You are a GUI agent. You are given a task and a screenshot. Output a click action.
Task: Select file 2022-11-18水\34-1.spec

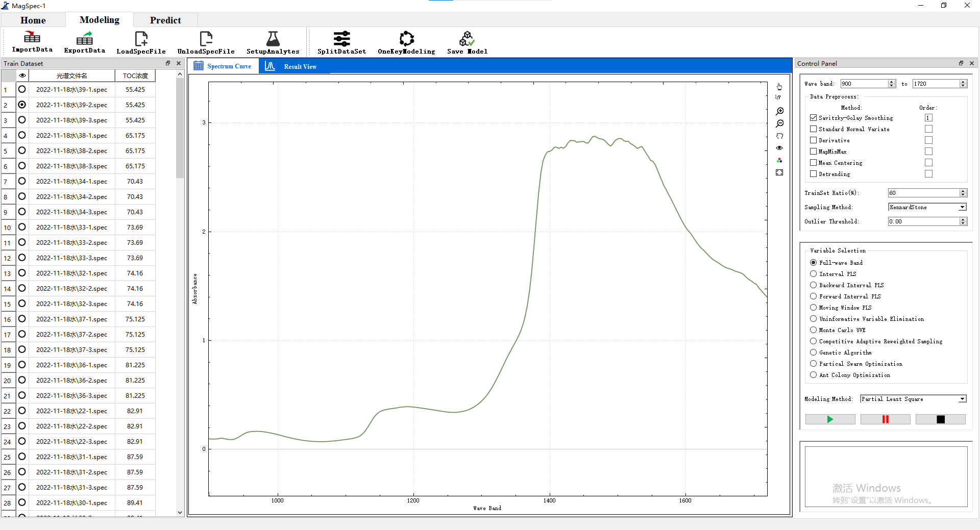click(x=72, y=181)
